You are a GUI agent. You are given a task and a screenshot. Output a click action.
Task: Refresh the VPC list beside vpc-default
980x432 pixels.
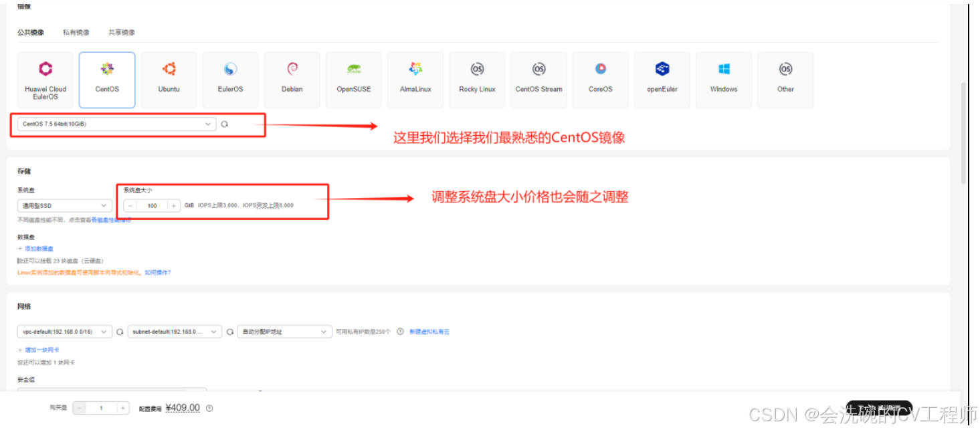point(120,332)
